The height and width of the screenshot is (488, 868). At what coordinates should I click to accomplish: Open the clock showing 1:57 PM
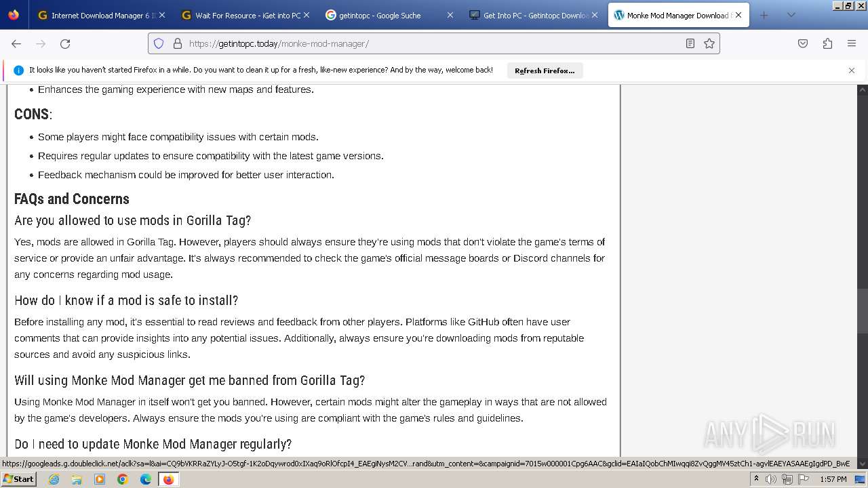click(x=833, y=479)
